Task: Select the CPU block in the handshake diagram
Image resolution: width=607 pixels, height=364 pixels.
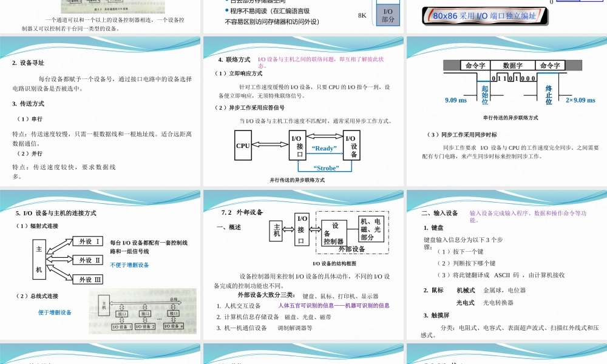Action: tap(242, 146)
